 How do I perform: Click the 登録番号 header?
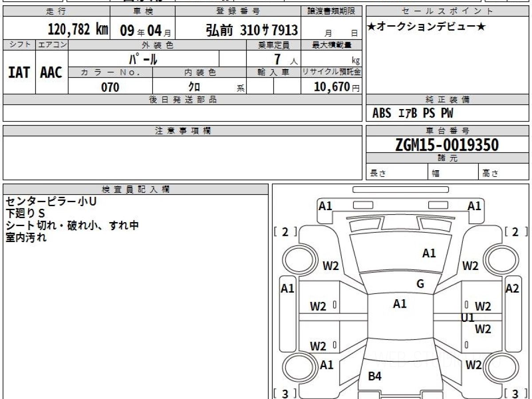coord(239,12)
